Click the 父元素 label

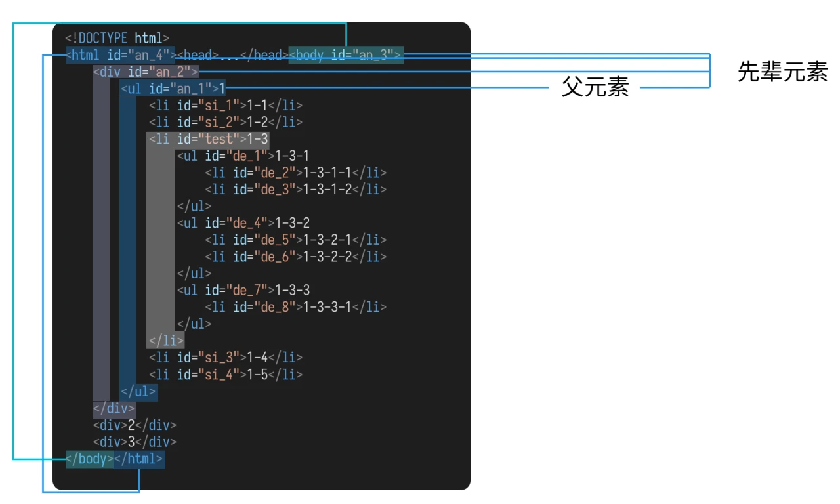tap(595, 87)
